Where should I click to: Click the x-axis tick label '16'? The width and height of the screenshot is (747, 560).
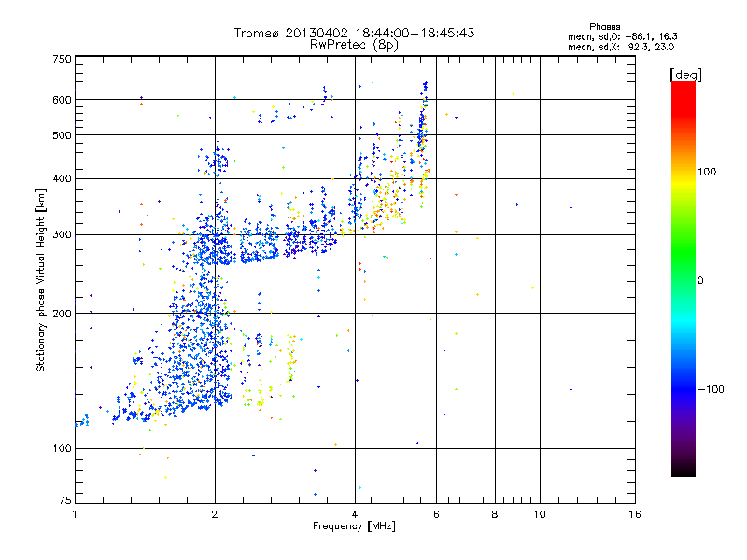point(635,514)
